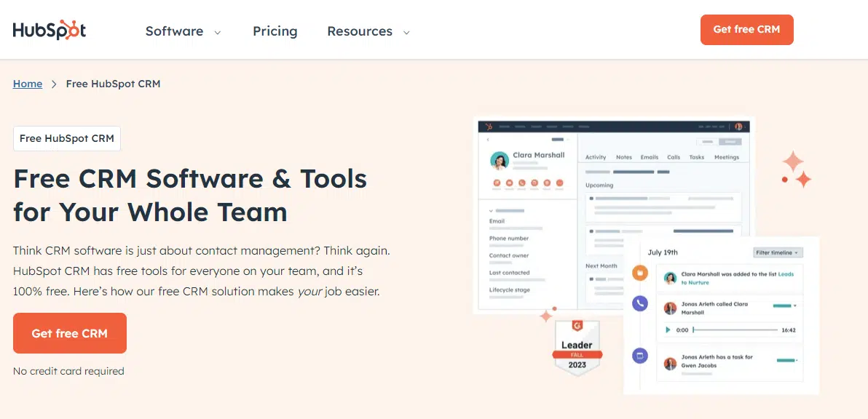Screen dimensions: 868x419
Task: Click the Free HubSpot CRM breadcrumb text
Action: pyautogui.click(x=113, y=84)
